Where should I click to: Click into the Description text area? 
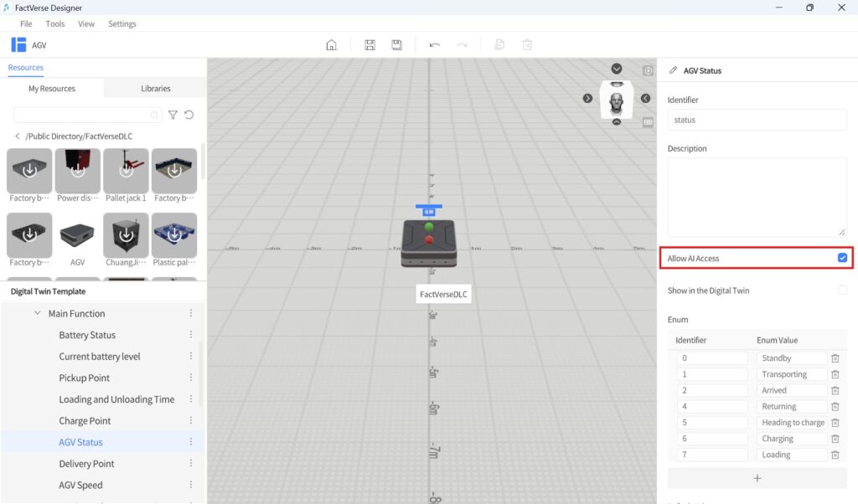tap(757, 198)
